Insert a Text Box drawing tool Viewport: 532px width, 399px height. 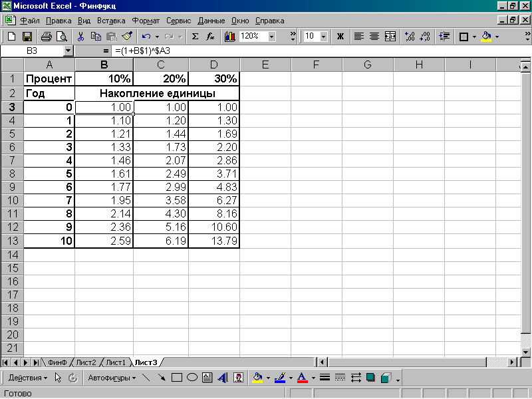[x=207, y=378]
